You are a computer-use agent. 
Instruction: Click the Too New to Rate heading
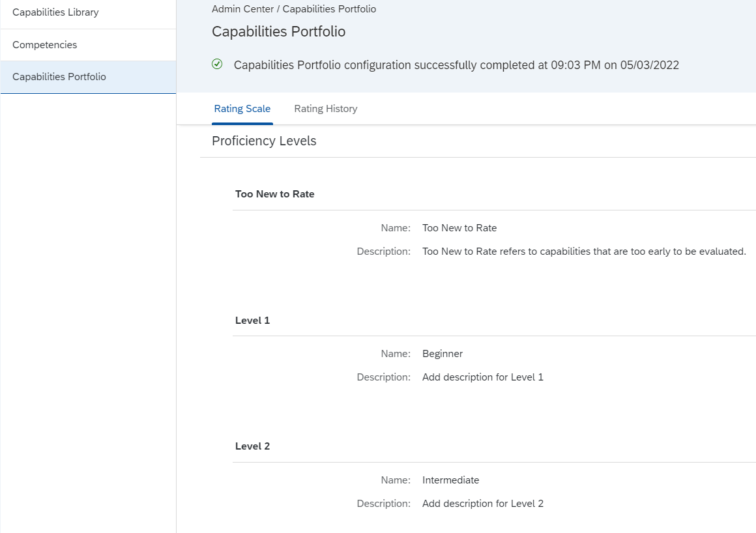[x=275, y=194]
